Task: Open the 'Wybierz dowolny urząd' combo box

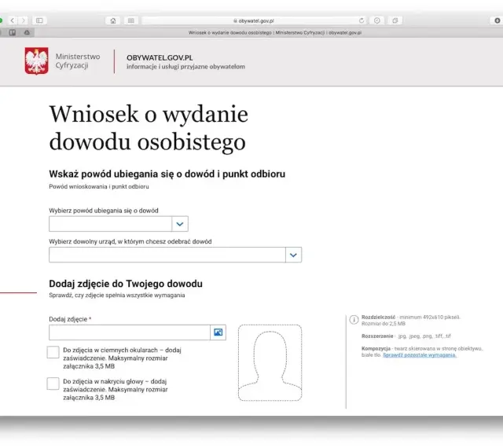Action: [x=175, y=255]
